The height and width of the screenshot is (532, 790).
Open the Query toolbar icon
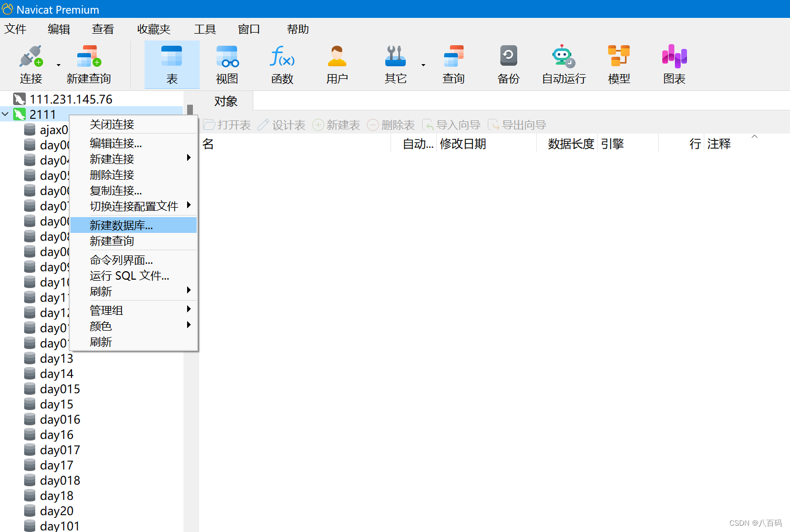point(454,57)
